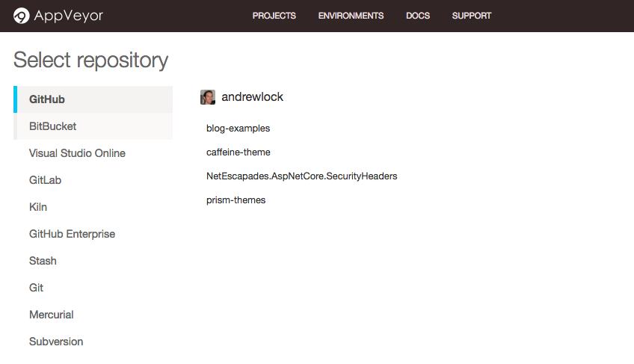
Task: Switch to the BitBucket source
Action: click(x=93, y=126)
